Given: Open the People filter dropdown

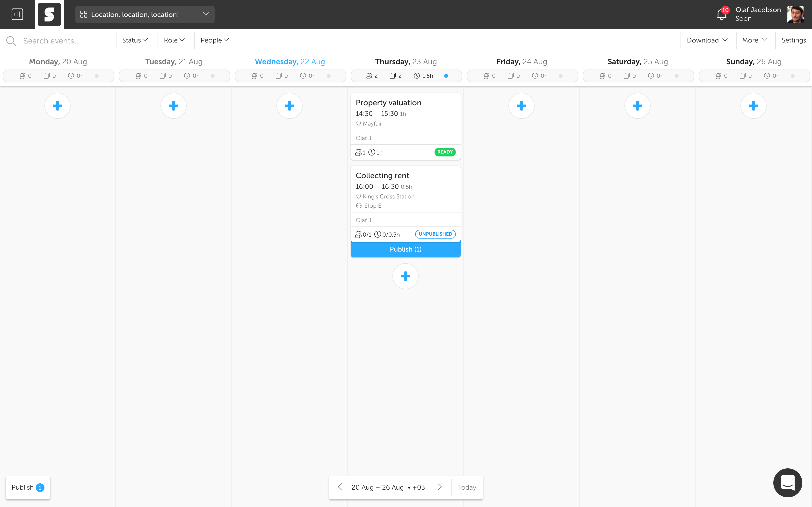Looking at the screenshot, I should click(x=215, y=40).
